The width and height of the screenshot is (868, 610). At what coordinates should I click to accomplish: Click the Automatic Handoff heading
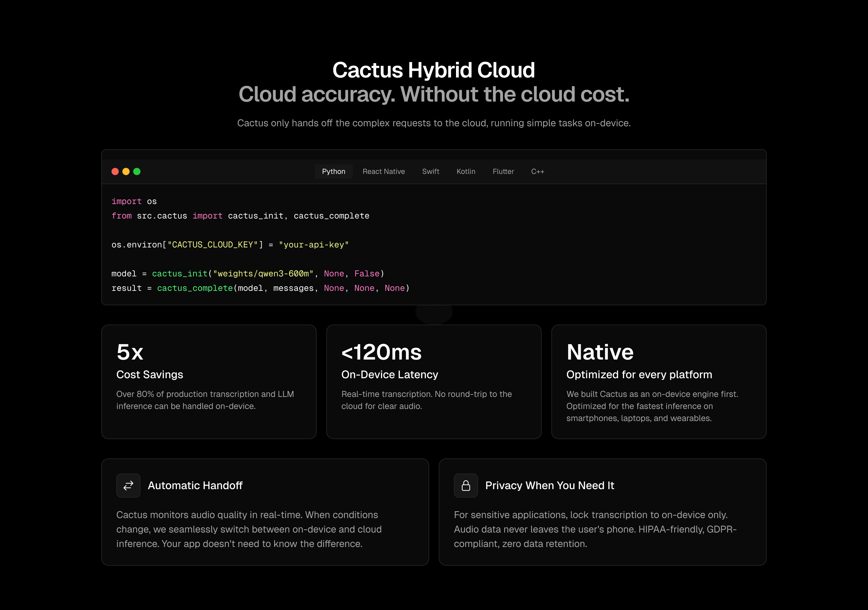pyautogui.click(x=195, y=485)
